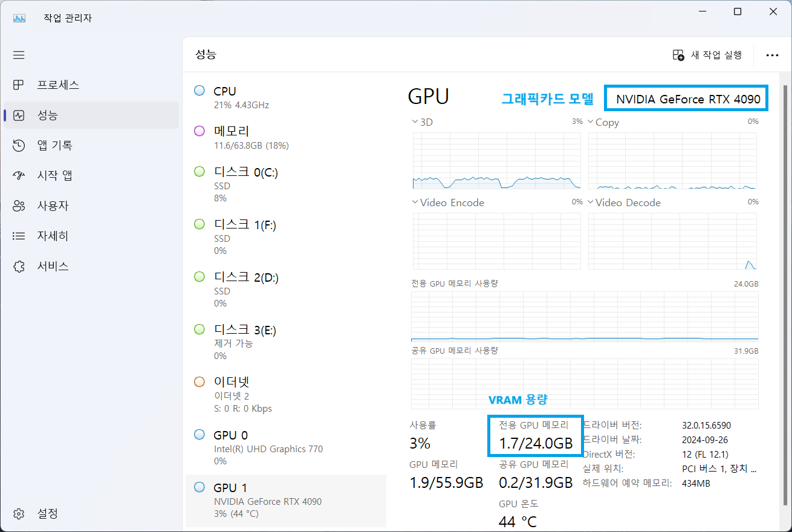Select the CPU 21% 4.43GHz entry

point(286,97)
